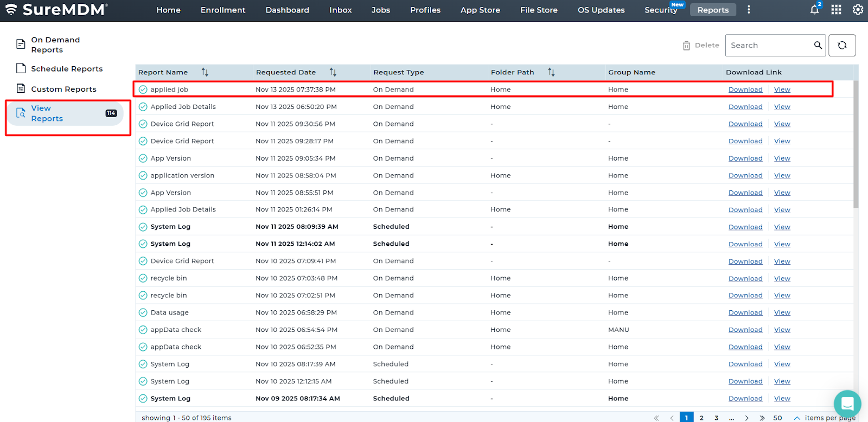Open the three-dot more options menu
868x422 pixels.
[749, 10]
